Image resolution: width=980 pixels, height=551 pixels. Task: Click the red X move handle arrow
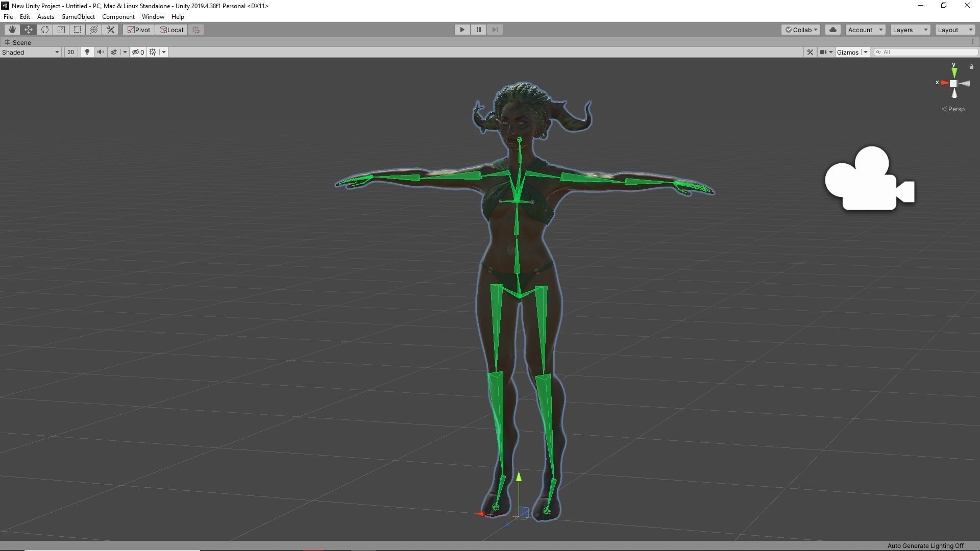[x=480, y=514]
